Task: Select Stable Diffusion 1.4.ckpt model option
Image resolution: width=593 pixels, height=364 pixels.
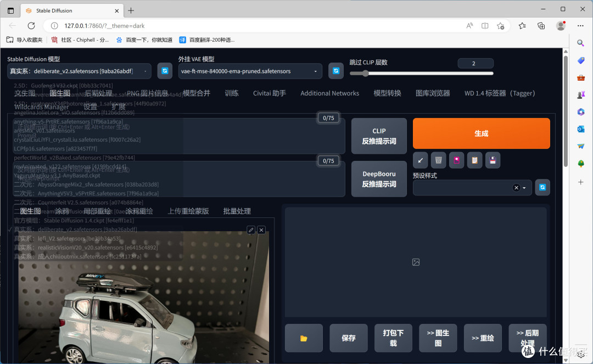Action: 74,220
